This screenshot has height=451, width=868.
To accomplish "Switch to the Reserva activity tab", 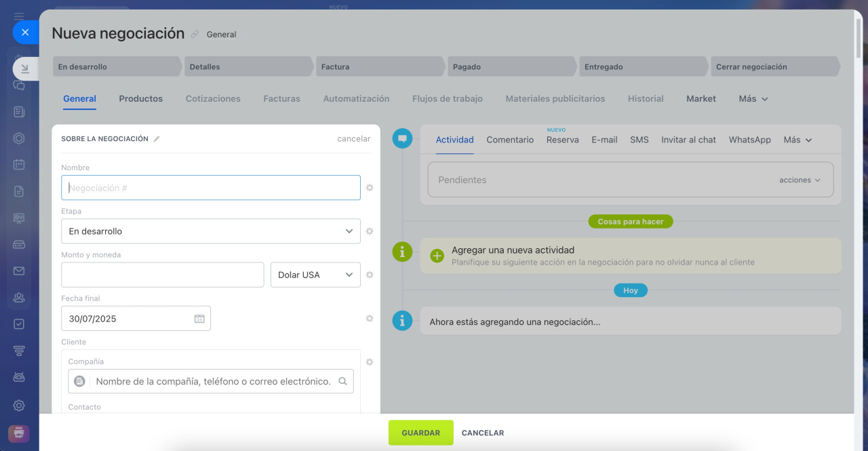I will [563, 140].
